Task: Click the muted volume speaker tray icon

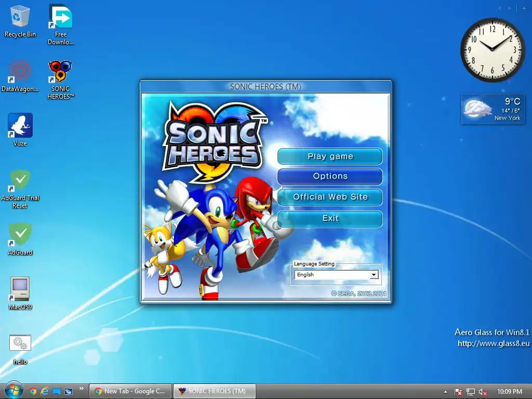Action: (483, 392)
